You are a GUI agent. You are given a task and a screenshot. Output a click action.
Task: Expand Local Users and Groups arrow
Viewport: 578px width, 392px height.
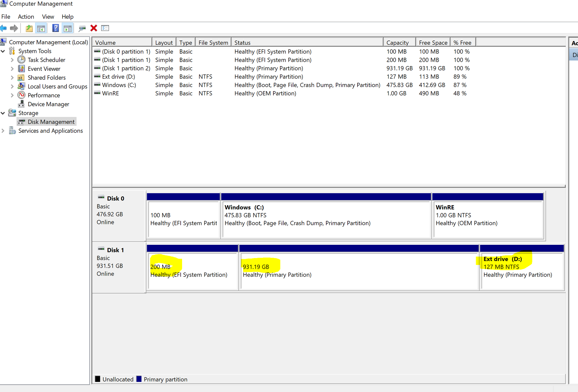point(12,86)
